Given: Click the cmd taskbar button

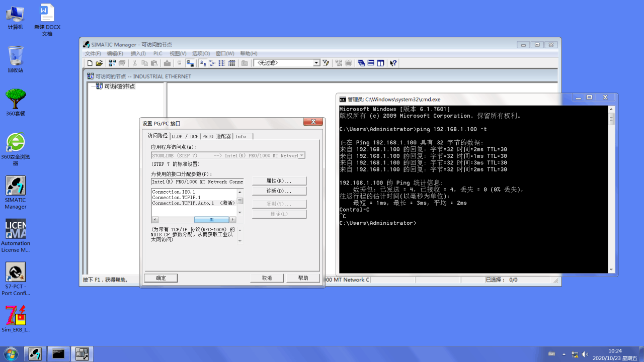Looking at the screenshot, I should point(58,354).
